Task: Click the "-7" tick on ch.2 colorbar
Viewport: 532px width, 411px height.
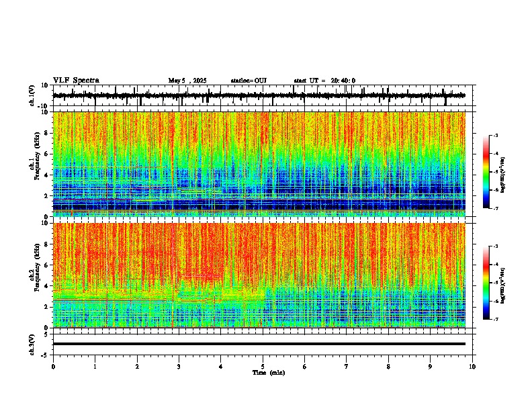Action: (x=495, y=319)
